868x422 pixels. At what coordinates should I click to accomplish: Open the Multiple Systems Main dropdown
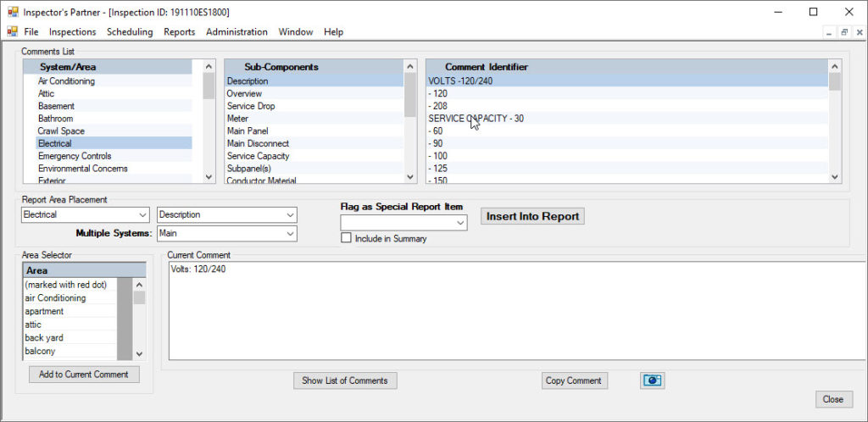(x=290, y=233)
